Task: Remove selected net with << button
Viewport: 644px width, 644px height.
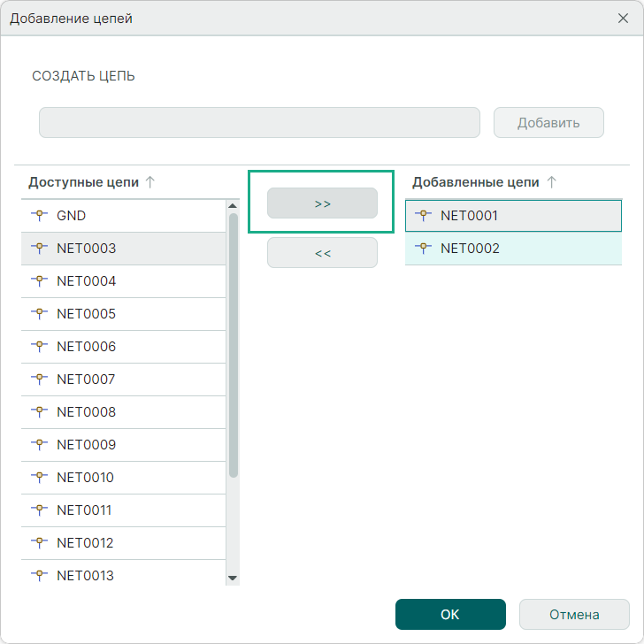Action: 322,253
